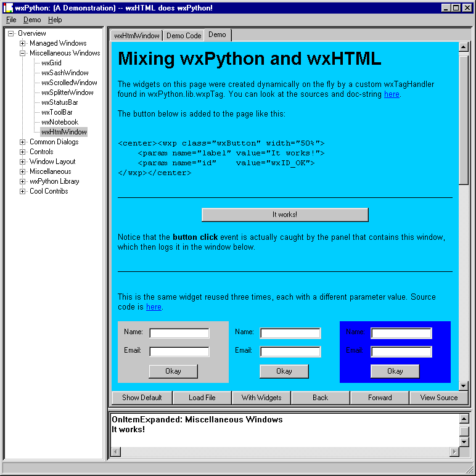The height and width of the screenshot is (476, 476).
Task: Collapse the Overview tree root
Action: [11, 33]
